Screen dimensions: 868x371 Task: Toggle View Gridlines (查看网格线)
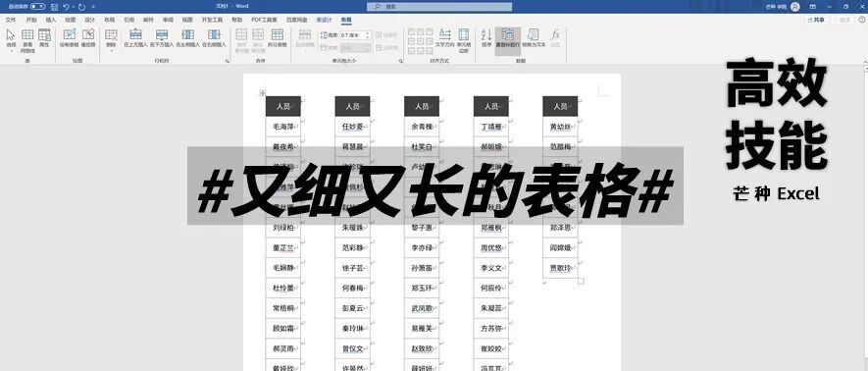tap(27, 40)
